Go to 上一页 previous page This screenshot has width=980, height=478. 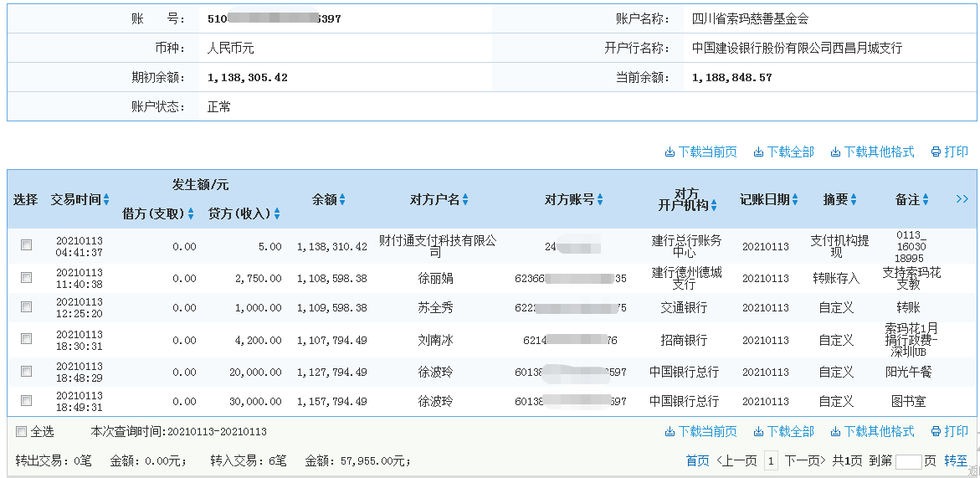coord(736,461)
